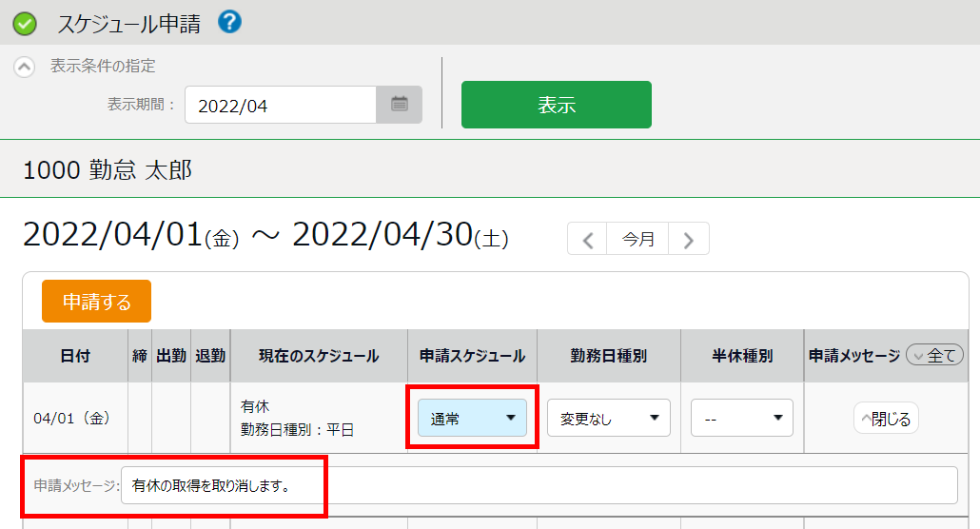The height and width of the screenshot is (529, 980).
Task: Go to the next month with the right arrow
Action: tap(689, 240)
